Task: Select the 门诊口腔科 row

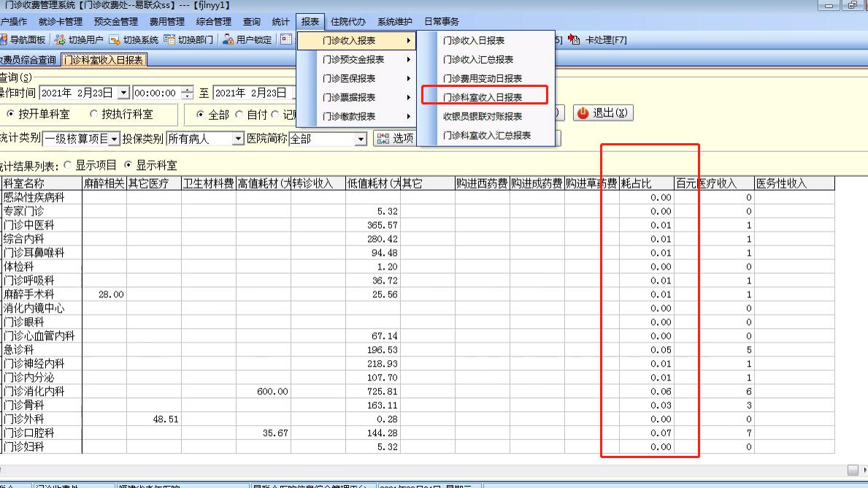Action: (x=418, y=432)
